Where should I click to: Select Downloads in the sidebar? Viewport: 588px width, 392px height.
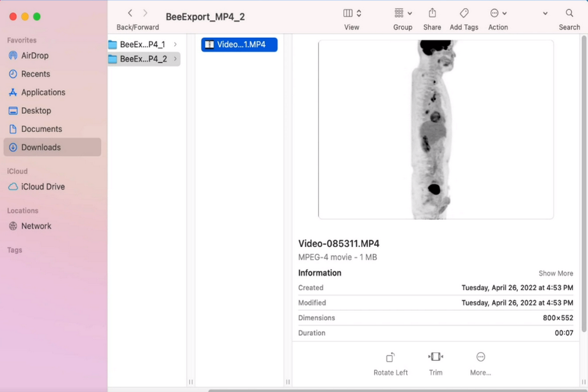[x=41, y=148]
